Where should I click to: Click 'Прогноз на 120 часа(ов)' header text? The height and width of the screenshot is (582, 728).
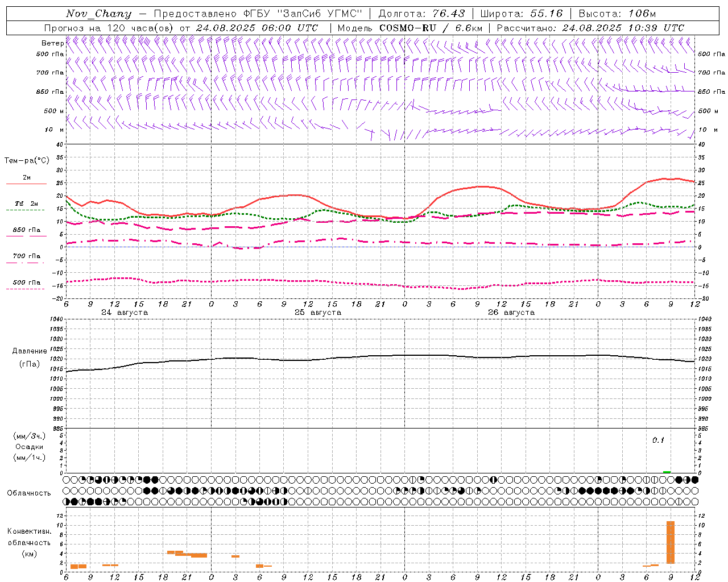pos(109,28)
